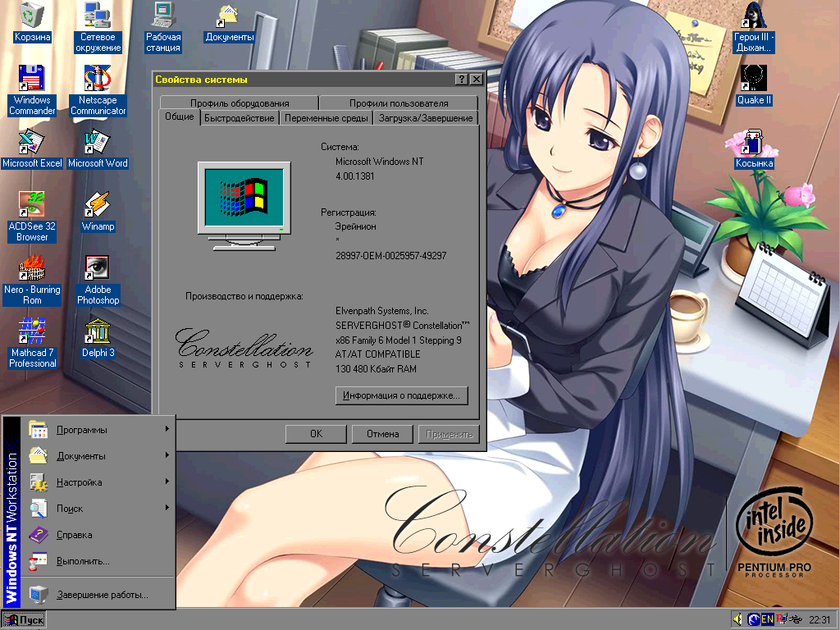Open Программы submenu in Start menu
The width and height of the screenshot is (840, 630).
[98, 430]
